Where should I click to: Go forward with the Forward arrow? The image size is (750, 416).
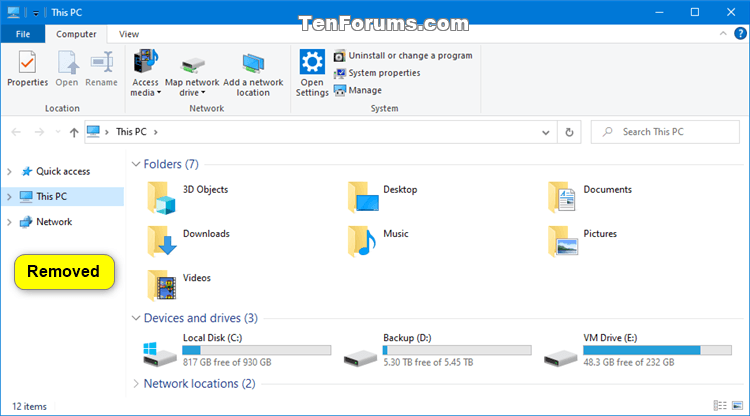[x=39, y=132]
